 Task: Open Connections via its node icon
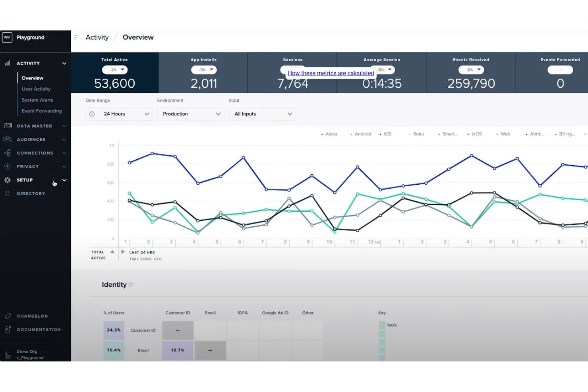coord(8,153)
